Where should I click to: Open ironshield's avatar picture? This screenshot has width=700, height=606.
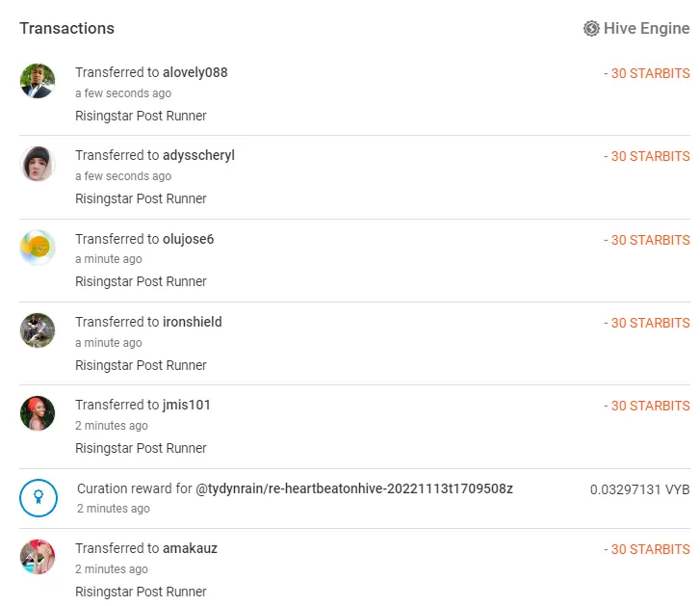click(x=38, y=330)
